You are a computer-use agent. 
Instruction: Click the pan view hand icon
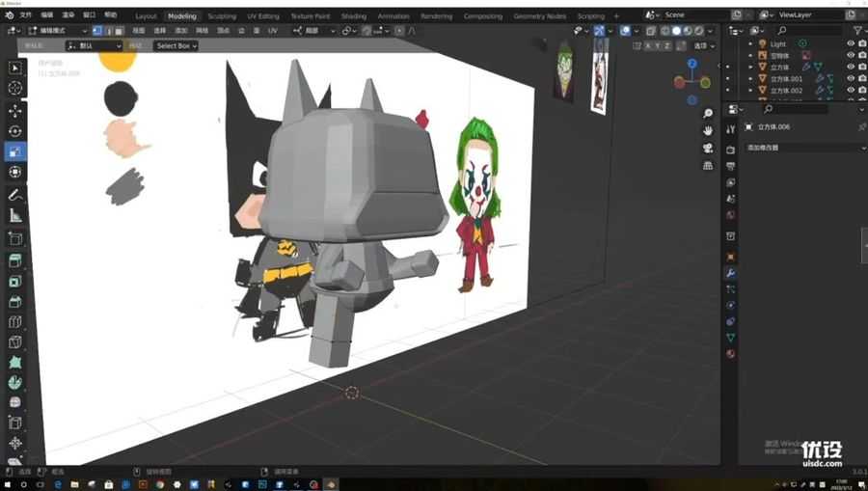coord(708,130)
